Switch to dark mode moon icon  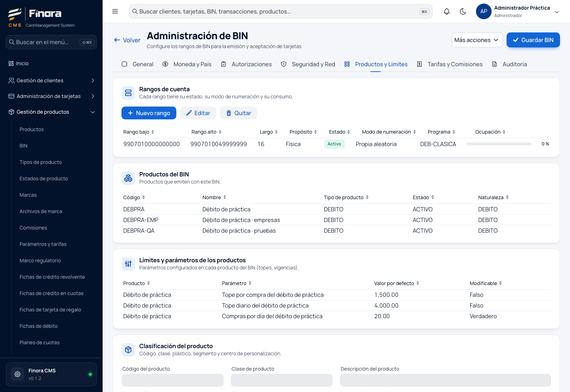(x=463, y=11)
